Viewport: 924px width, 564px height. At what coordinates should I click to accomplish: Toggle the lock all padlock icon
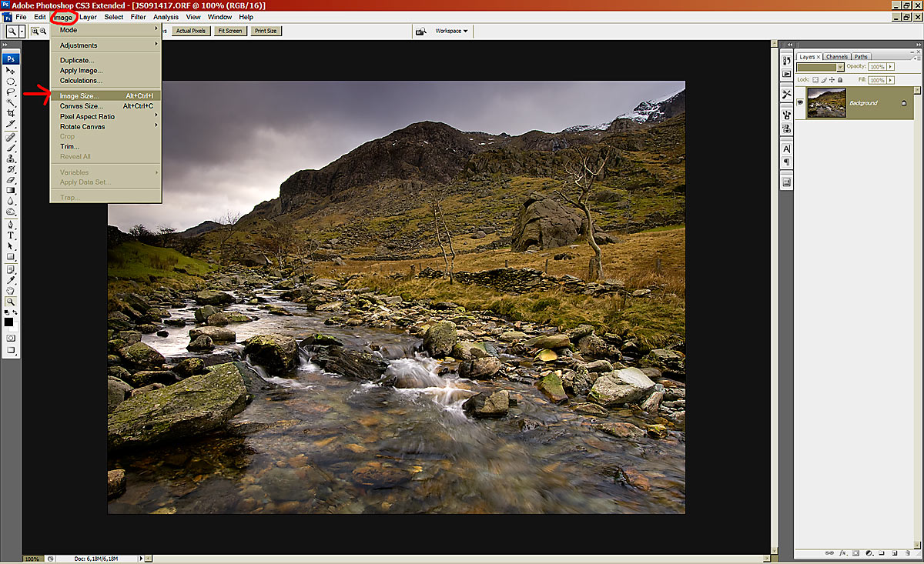pos(840,79)
